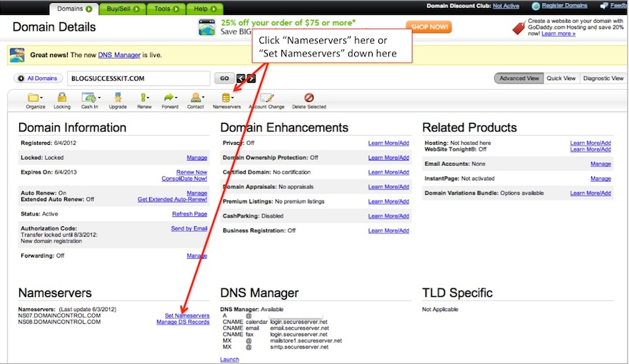Screen dimensions: 629x364
Task: Select the promo globe icon beside 25% off
Action: tap(207, 27)
